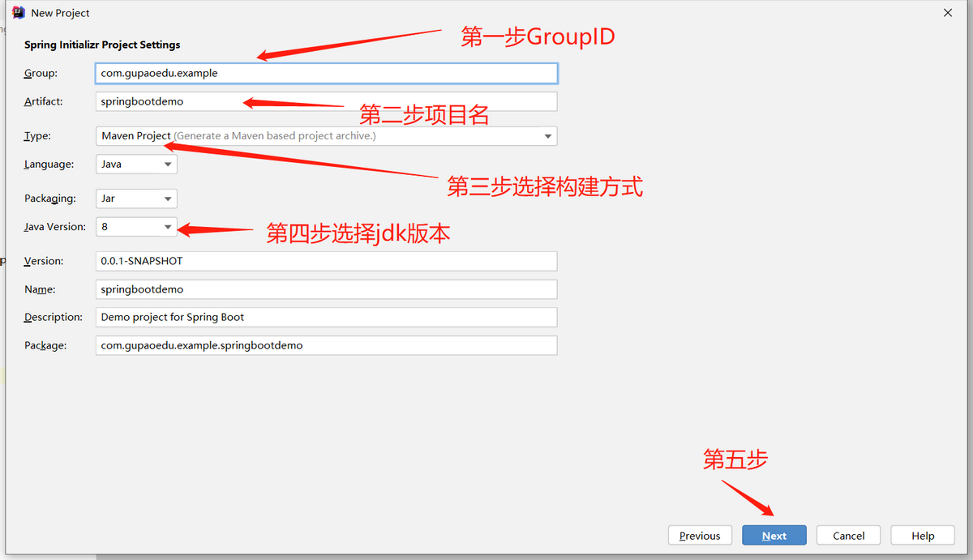
Task: Click the Name label
Action: pos(40,289)
